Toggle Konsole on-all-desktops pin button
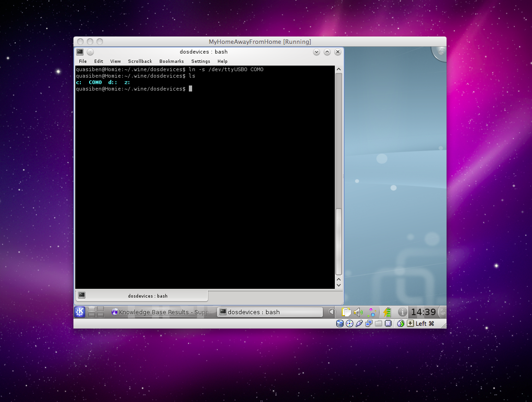Screen dimensions: 532x402 tap(90, 52)
